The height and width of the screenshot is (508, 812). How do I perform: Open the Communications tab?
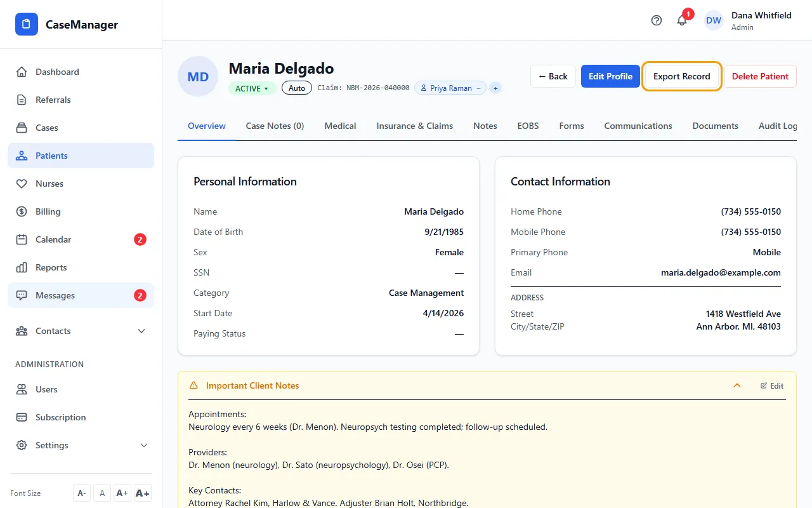[x=638, y=126]
